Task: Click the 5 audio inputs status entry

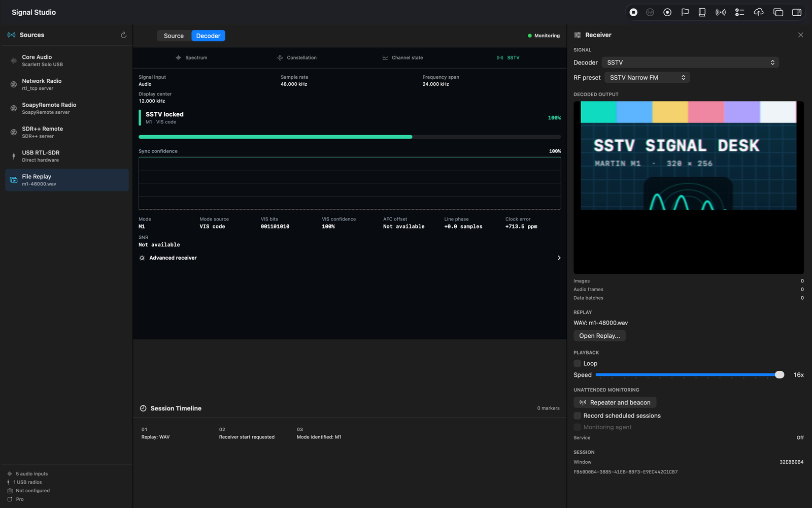Action: point(28,474)
